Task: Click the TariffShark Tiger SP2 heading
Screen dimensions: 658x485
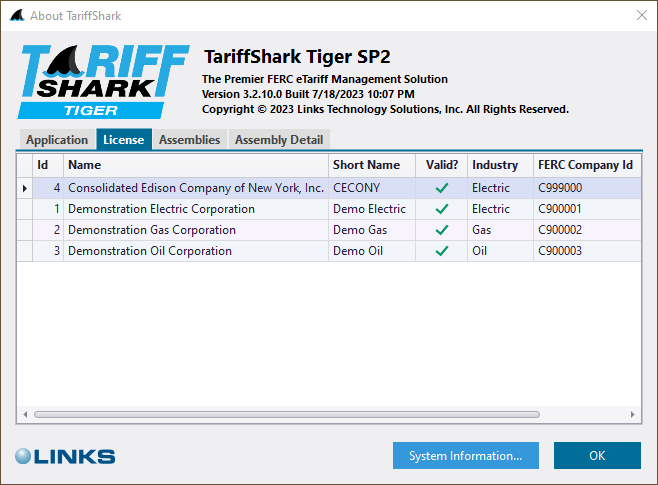Action: click(297, 57)
